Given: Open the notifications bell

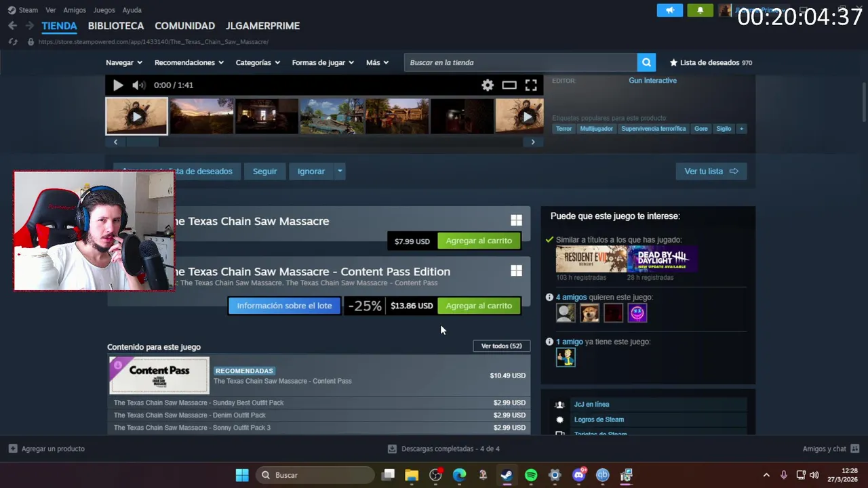Looking at the screenshot, I should 701,10.
